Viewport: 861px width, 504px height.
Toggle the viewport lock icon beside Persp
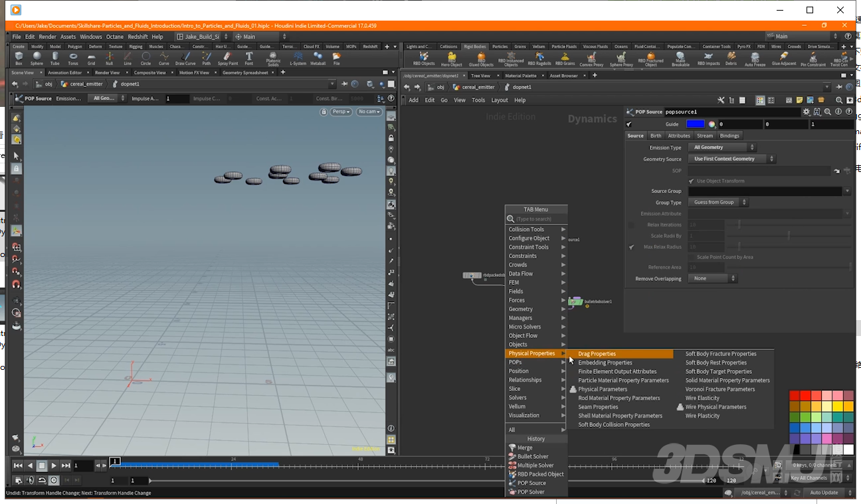click(324, 112)
